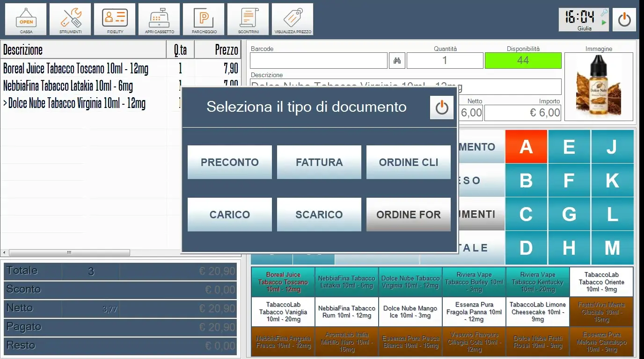Add TabaccoLab Tabacco Oriente tile

(601, 282)
